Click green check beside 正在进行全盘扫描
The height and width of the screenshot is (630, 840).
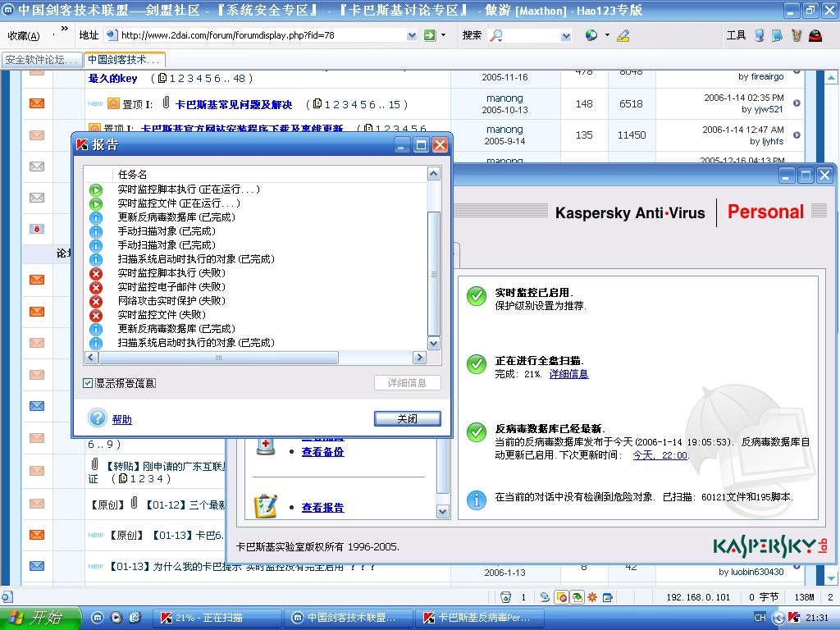(x=477, y=364)
